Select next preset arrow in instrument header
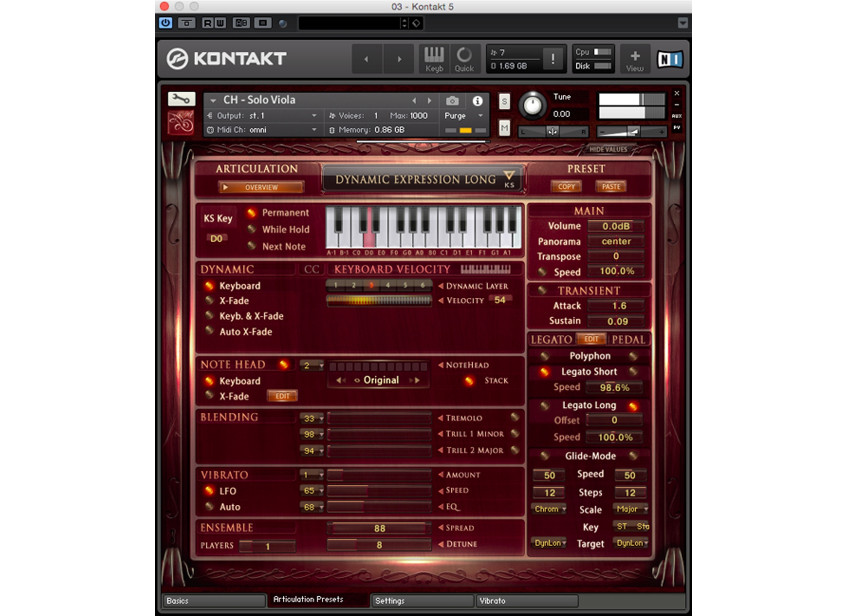Viewport: 847px width, 616px height. [x=429, y=101]
